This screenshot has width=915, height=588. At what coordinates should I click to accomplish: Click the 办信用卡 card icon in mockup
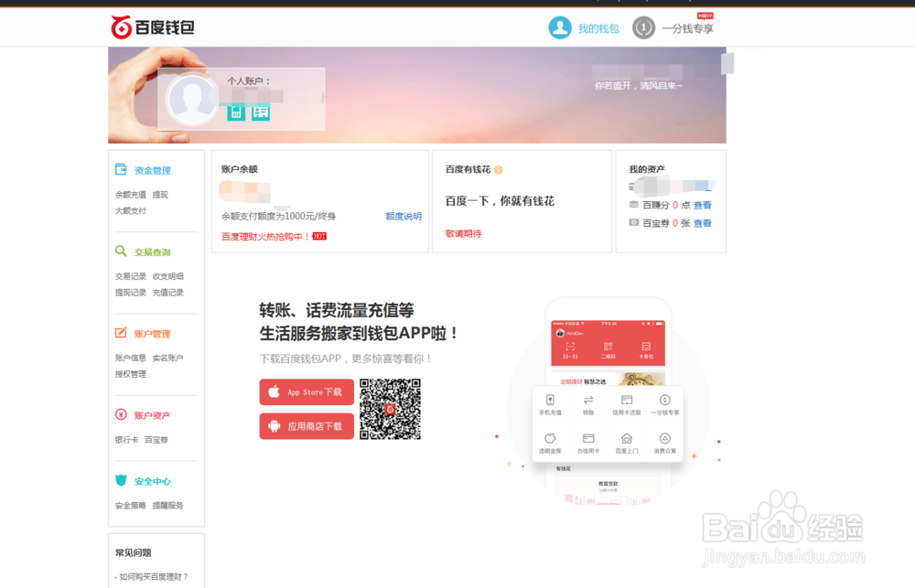588,439
